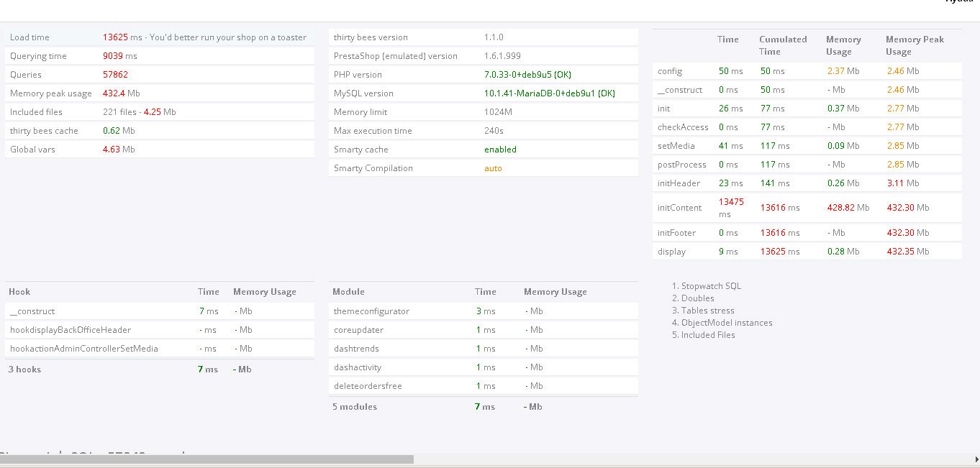Go to ObjectModel instances link
This screenshot has height=468, width=980.
727,323
